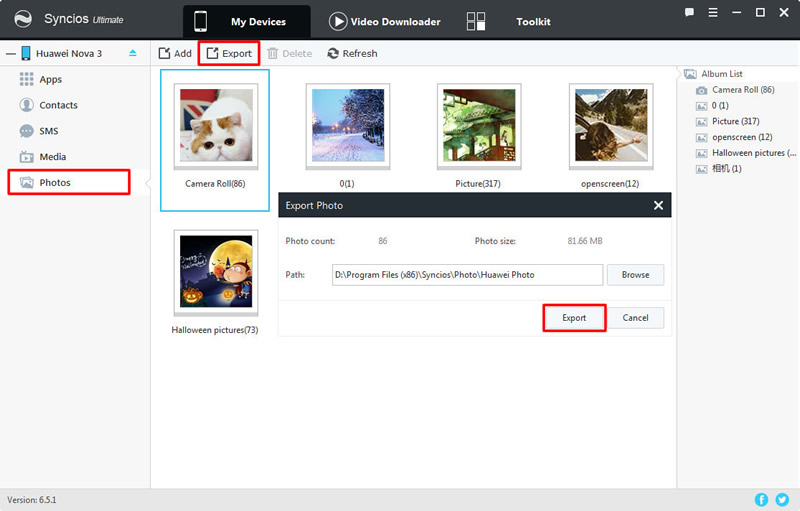The height and width of the screenshot is (511, 800).
Task: Click Export in the toolbar
Action: [229, 53]
